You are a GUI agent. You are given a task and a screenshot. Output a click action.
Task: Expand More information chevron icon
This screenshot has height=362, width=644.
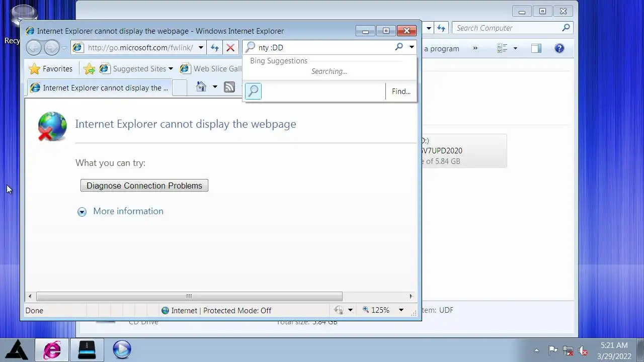point(82,212)
